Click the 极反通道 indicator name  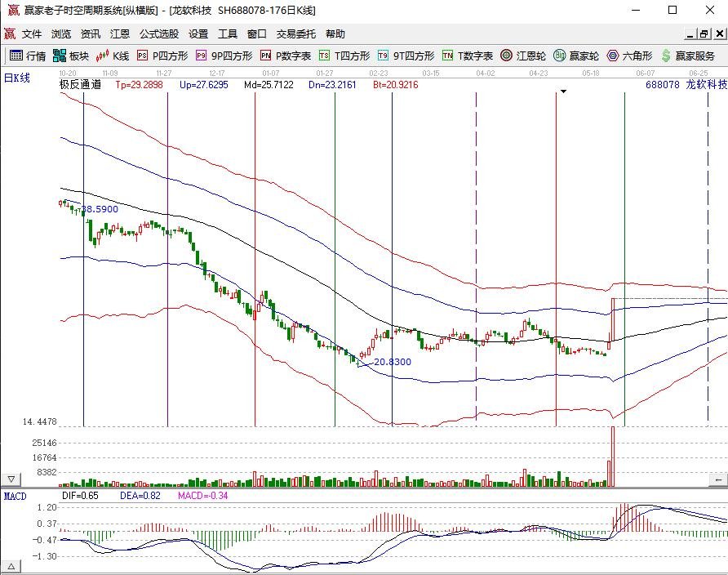[x=80, y=84]
